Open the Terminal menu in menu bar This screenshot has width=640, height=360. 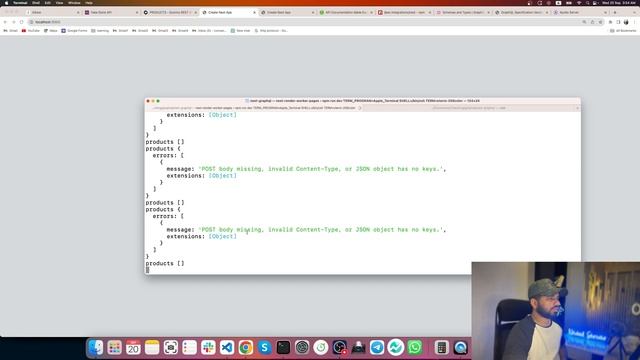coord(20,3)
